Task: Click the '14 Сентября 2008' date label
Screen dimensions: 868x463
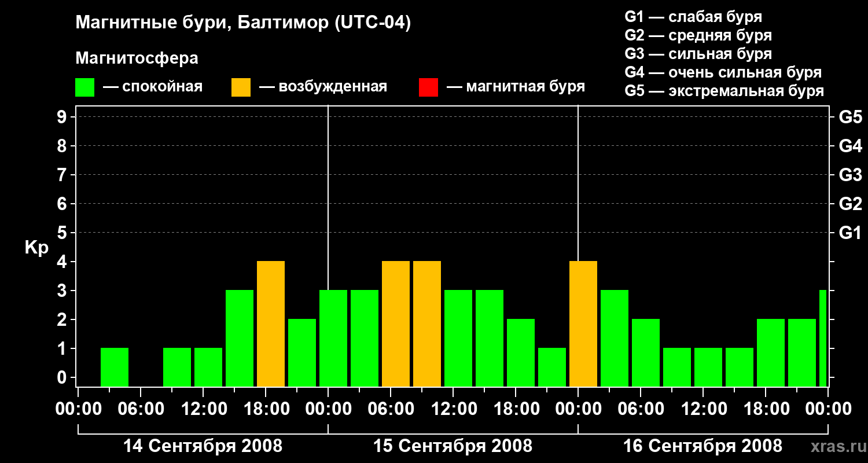Action: (203, 446)
